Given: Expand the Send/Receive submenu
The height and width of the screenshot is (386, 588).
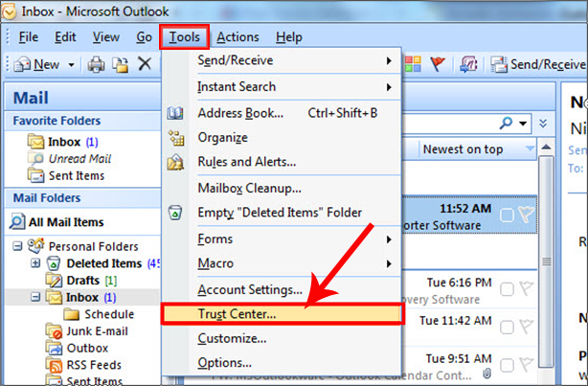Looking at the screenshot, I should [x=282, y=60].
